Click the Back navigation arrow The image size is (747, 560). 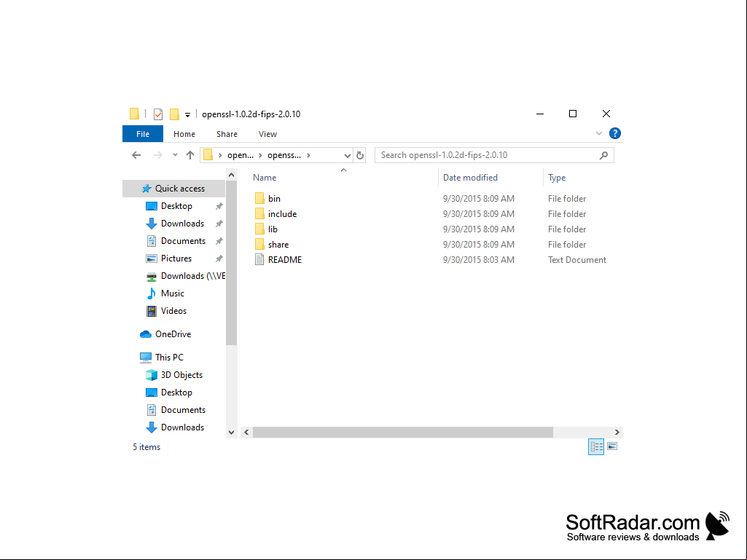click(136, 155)
